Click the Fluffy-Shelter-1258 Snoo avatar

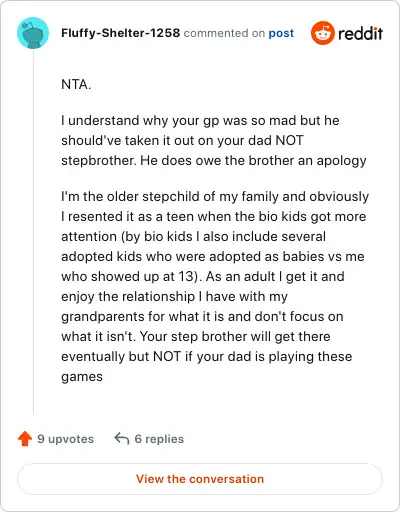coord(33,33)
